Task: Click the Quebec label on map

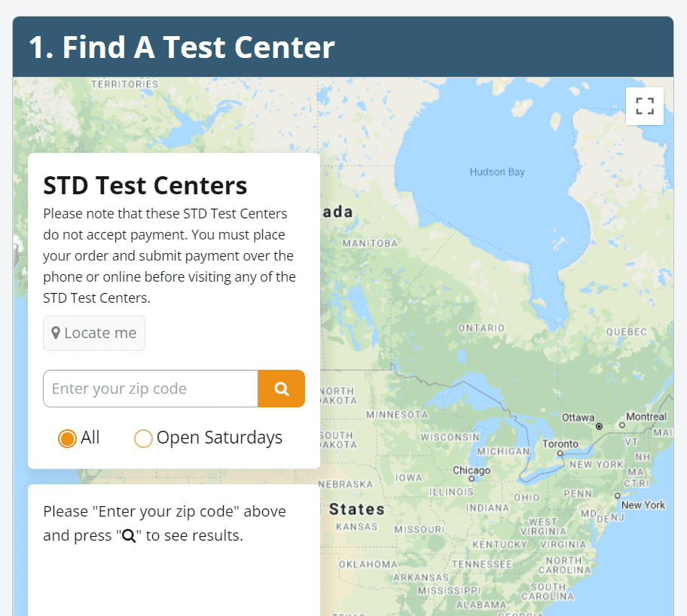Action: [626, 331]
